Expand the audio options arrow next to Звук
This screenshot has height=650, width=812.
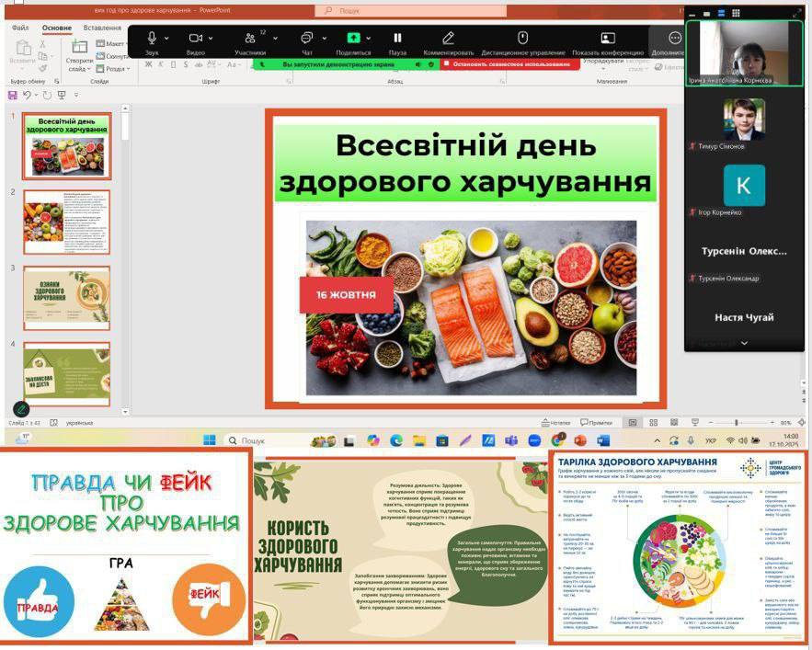click(168, 39)
